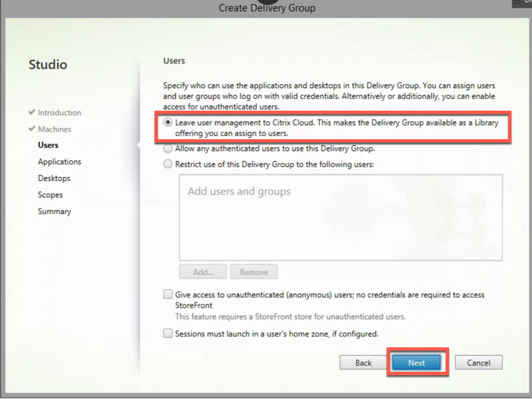
Task: Select Leave user management to Citrix Cloud option
Action: pyautogui.click(x=168, y=123)
